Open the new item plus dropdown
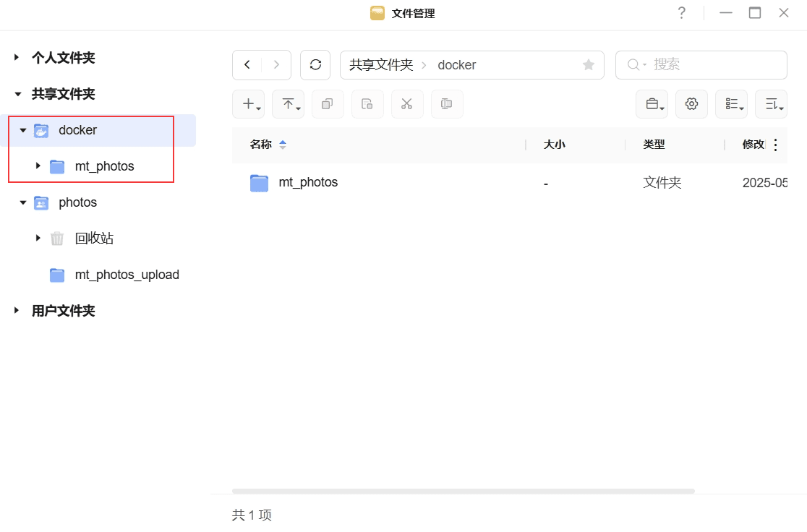Viewport: 807px width, 532px height. (248, 104)
